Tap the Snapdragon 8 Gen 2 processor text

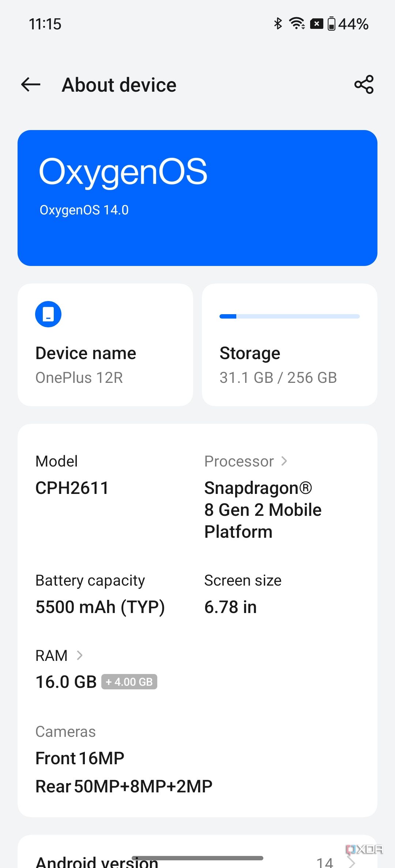[x=263, y=510]
